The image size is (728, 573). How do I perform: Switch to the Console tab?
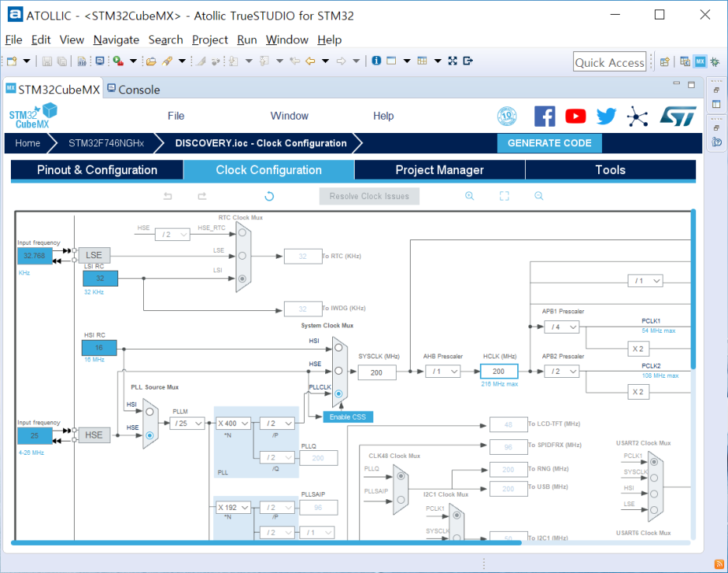[x=134, y=89]
